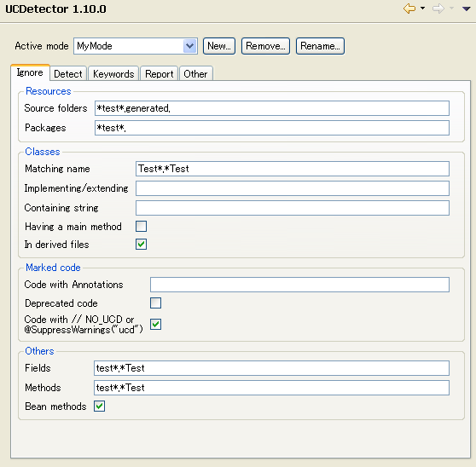This screenshot has height=467, width=476.
Task: Uncheck Bean methods checkbox
Action: [x=99, y=406]
